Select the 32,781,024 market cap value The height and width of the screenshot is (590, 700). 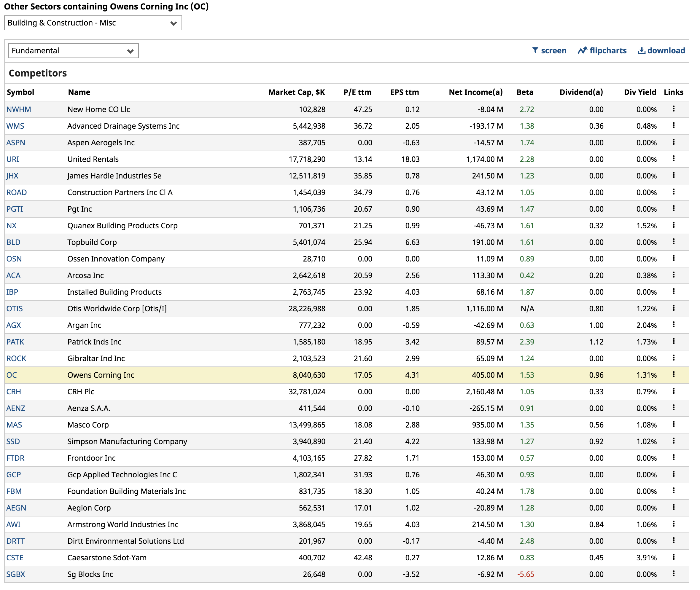pos(307,392)
